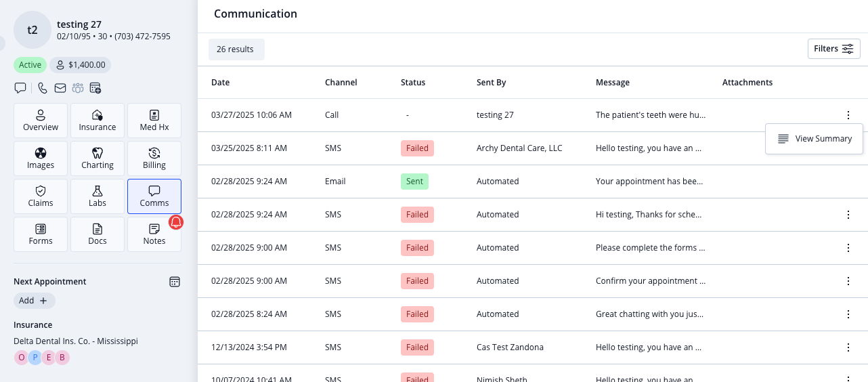Click 'Delta Dental Ins. Co. - Mississippi' text
Screen dimensions: 868x382
pos(76,341)
